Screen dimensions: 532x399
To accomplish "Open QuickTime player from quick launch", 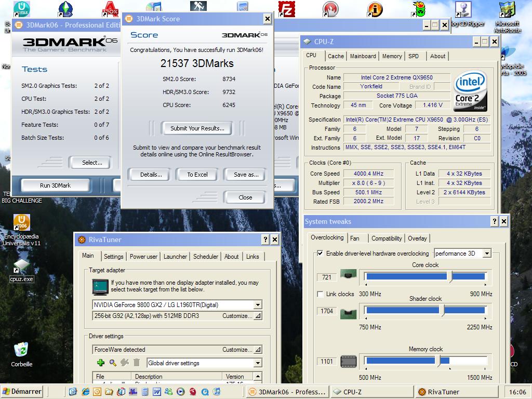I will click(205, 392).
